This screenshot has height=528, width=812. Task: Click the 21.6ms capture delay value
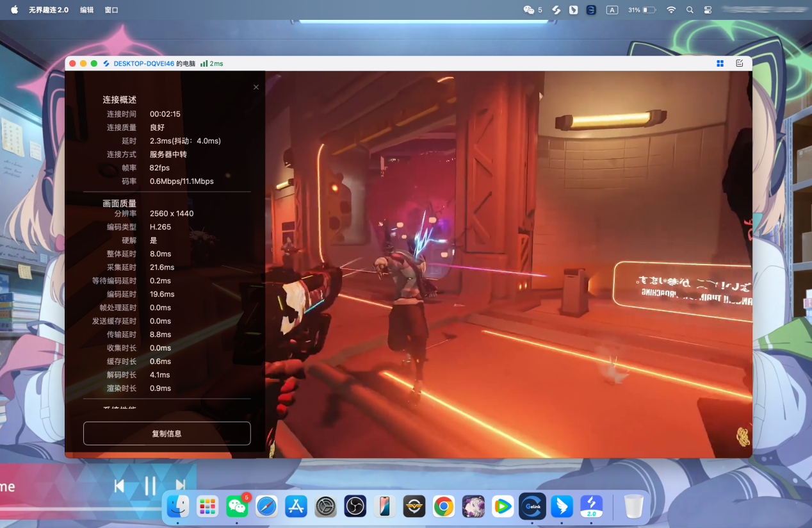(162, 267)
